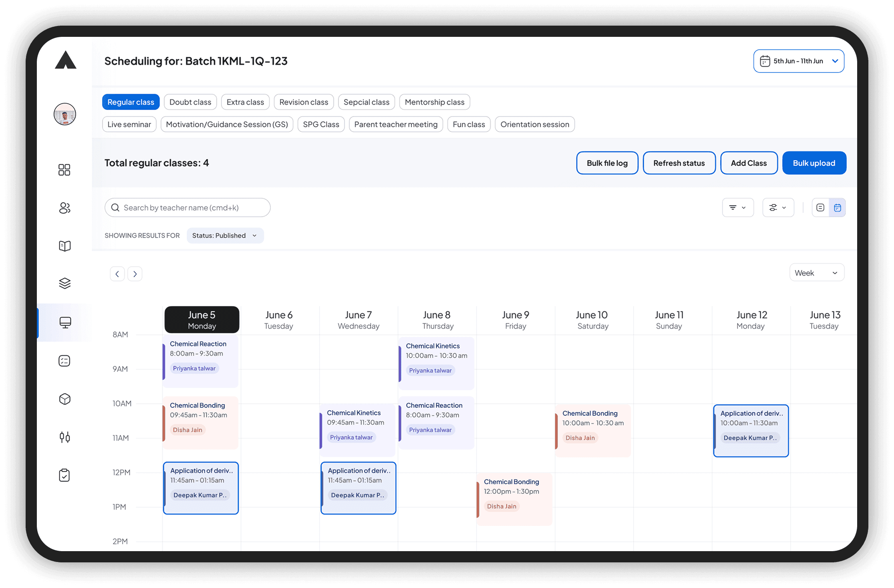Click the Bulk upload button
The height and width of the screenshot is (588, 894).
(x=814, y=163)
